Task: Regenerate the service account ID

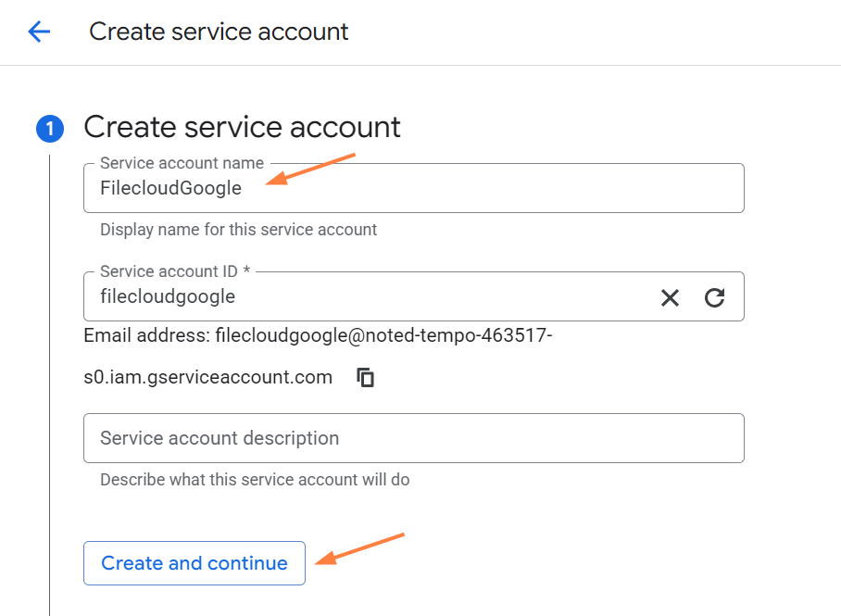Action: [714, 297]
